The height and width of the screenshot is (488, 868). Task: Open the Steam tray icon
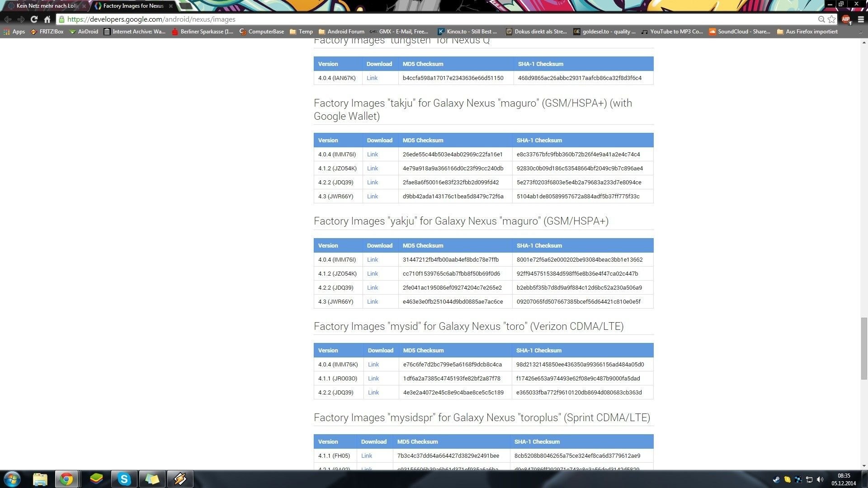tap(776, 479)
